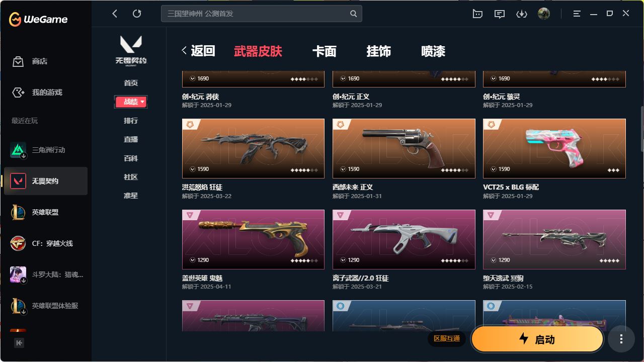Open the download manager icon
Screen dimensions: 644x362
522,14
